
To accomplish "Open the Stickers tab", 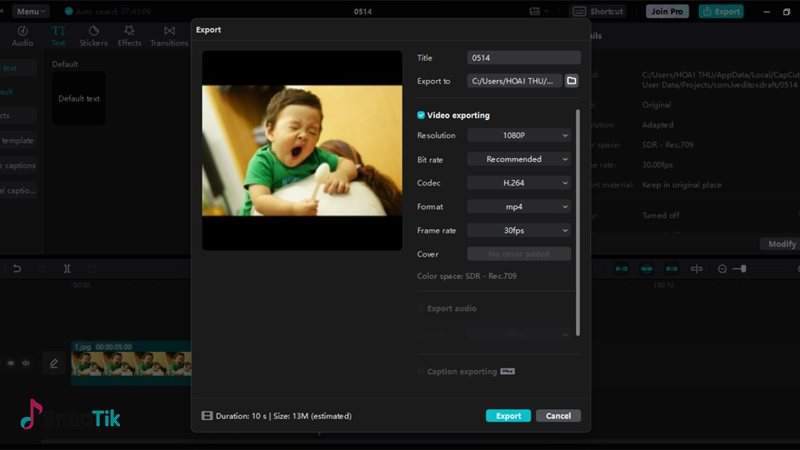I will pyautogui.click(x=93, y=36).
